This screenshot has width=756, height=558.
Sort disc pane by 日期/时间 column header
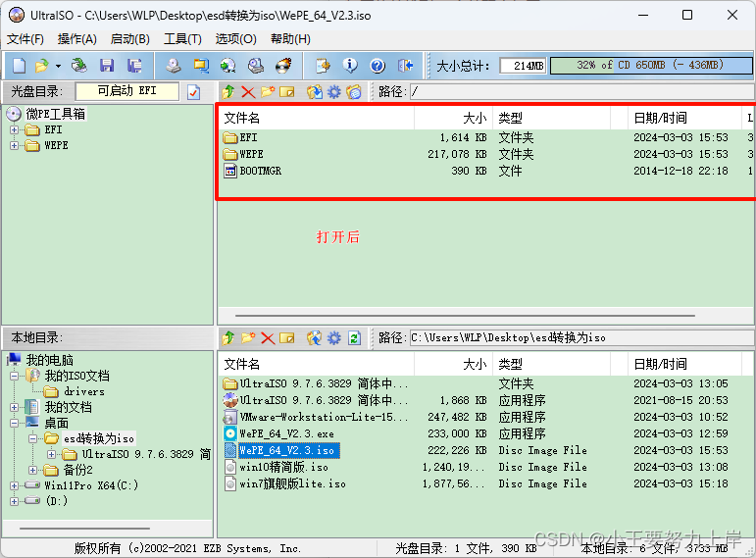(684, 118)
